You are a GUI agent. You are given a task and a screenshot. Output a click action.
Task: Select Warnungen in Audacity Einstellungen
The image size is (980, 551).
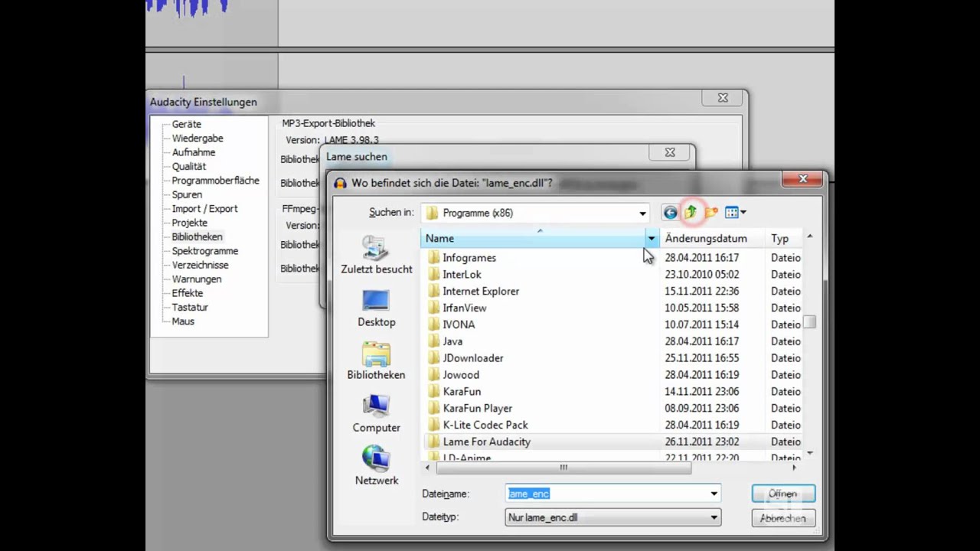(197, 279)
